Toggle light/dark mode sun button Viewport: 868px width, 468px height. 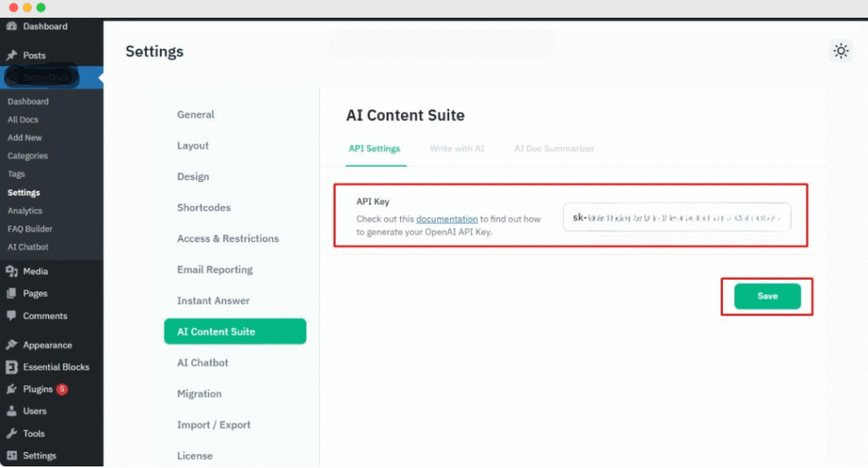coord(841,51)
